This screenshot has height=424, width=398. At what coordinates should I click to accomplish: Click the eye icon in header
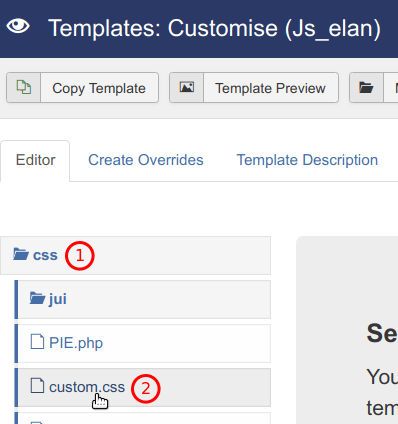click(18, 26)
